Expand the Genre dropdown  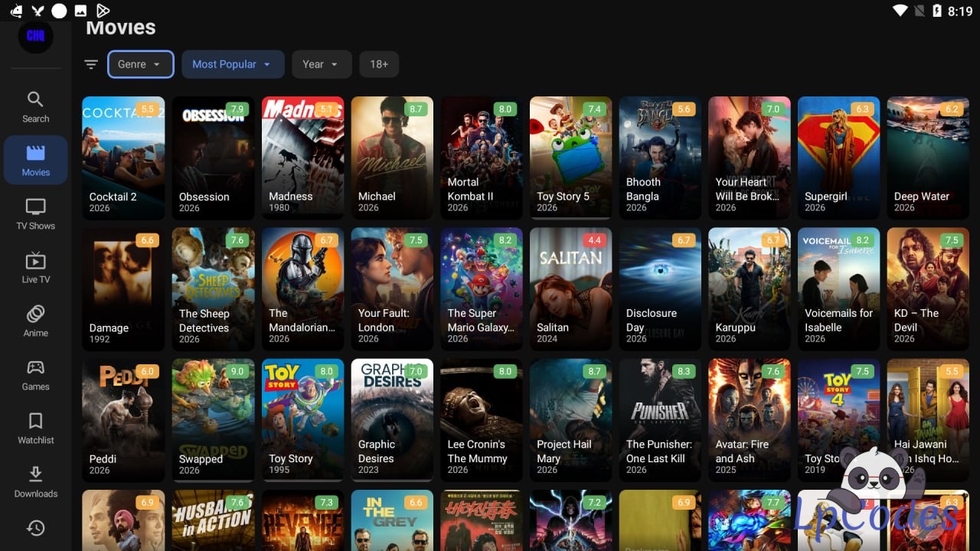tap(141, 64)
